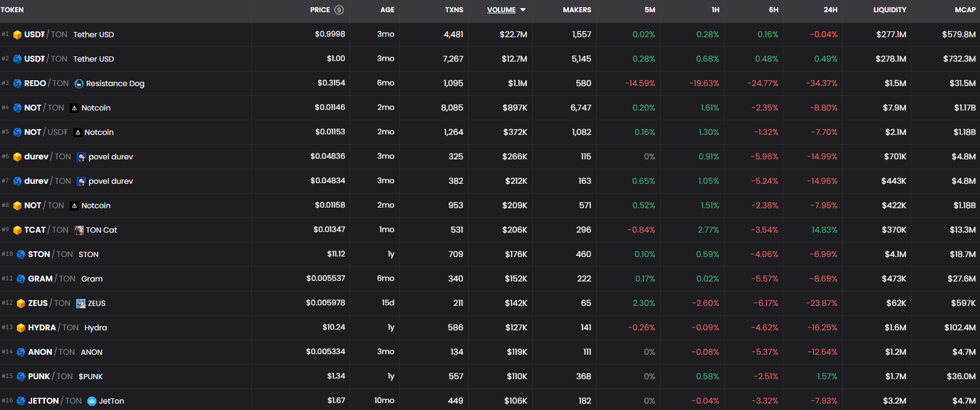Click the dollar icon beside the PRICE header
The image size is (980, 410).
(339, 10)
